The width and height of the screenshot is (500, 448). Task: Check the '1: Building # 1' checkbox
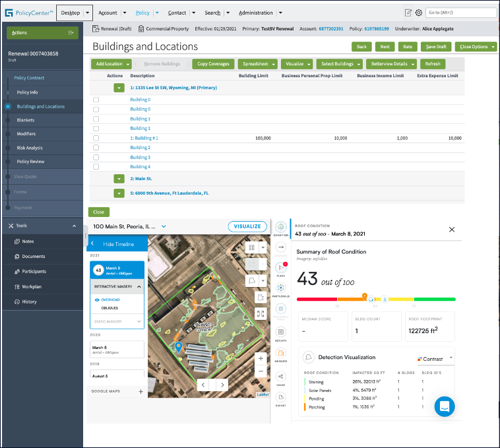tap(96, 138)
